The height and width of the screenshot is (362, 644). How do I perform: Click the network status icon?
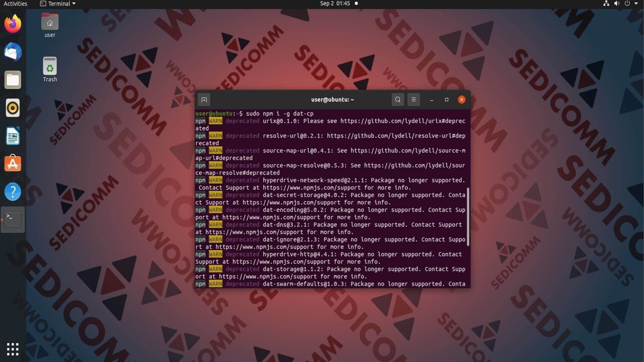pyautogui.click(x=606, y=4)
